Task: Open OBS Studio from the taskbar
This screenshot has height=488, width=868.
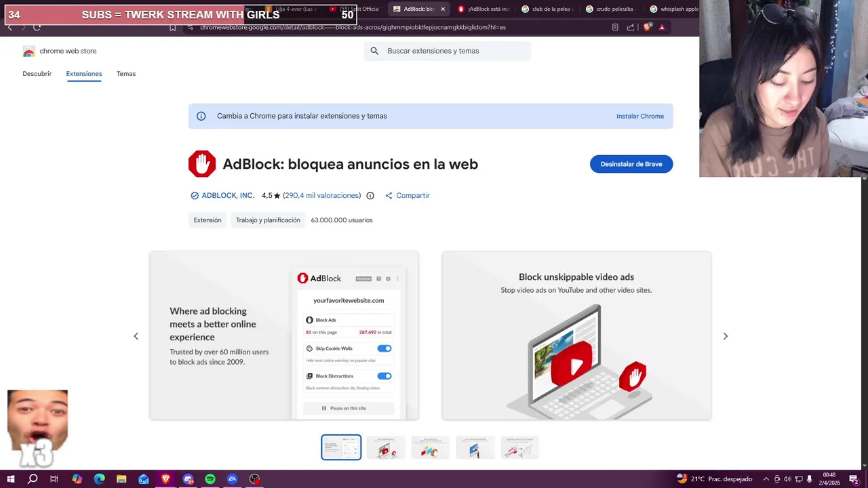Action: pos(254,479)
